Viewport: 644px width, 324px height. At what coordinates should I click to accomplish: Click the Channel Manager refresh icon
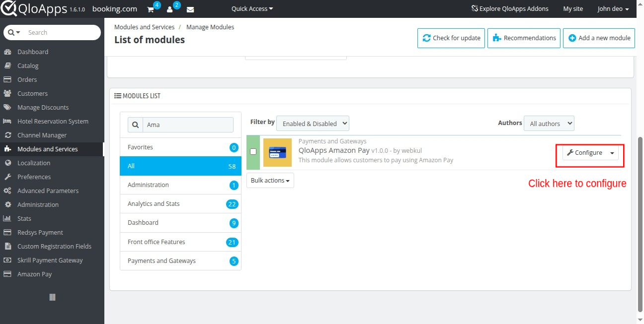[x=7, y=135]
